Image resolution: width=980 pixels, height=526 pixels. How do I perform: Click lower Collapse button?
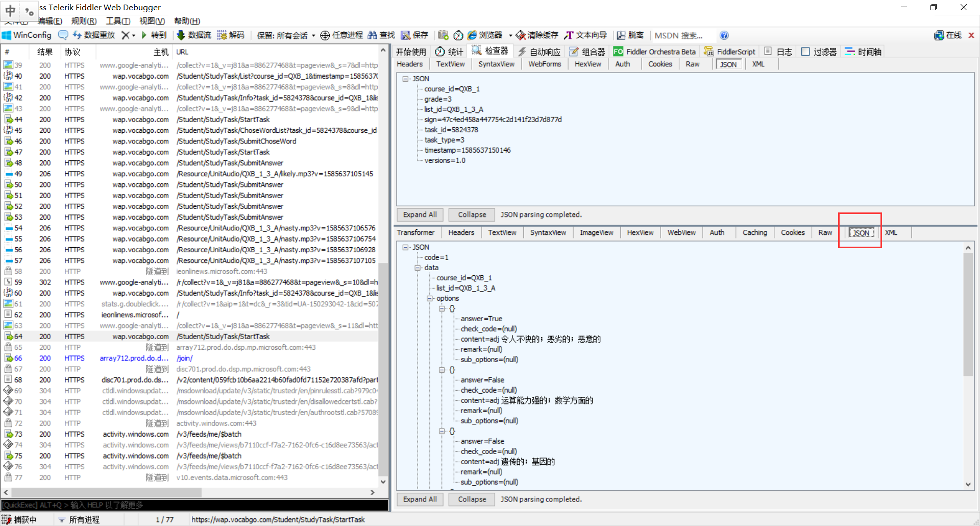tap(472, 499)
